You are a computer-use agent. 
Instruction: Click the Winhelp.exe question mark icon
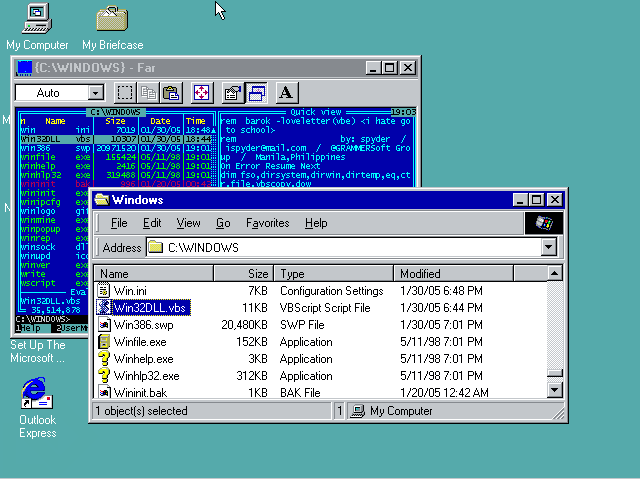[x=104, y=358]
